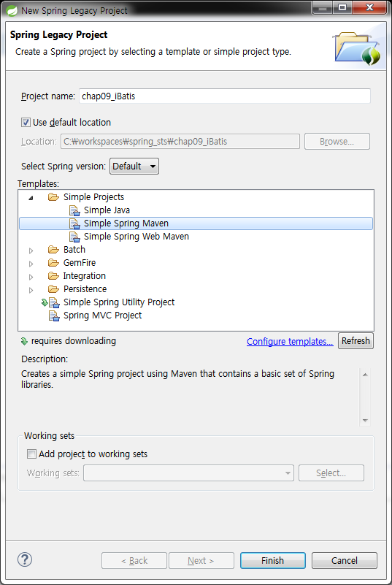
Task: Click the Project name input field
Action: click(225, 96)
